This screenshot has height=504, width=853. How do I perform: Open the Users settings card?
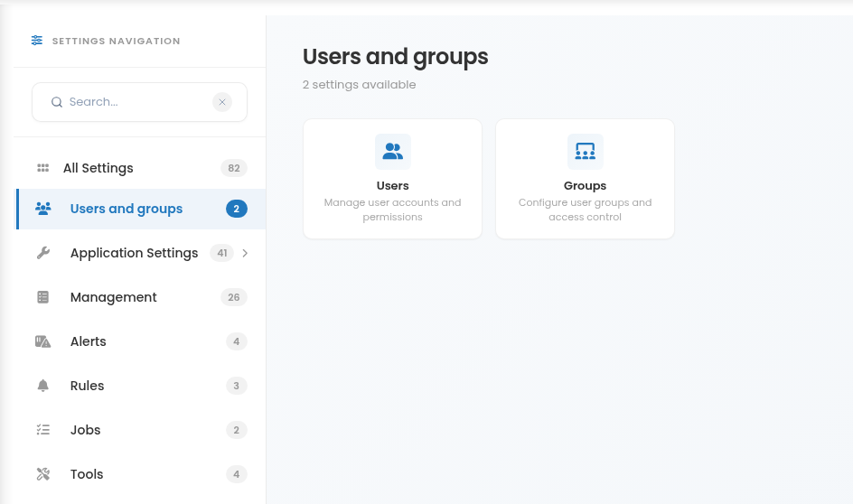click(393, 179)
